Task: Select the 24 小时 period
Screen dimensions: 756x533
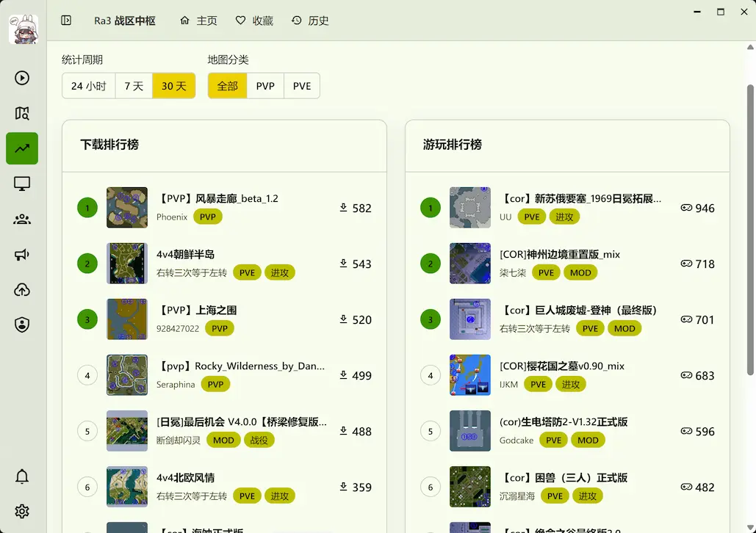Action: point(89,86)
